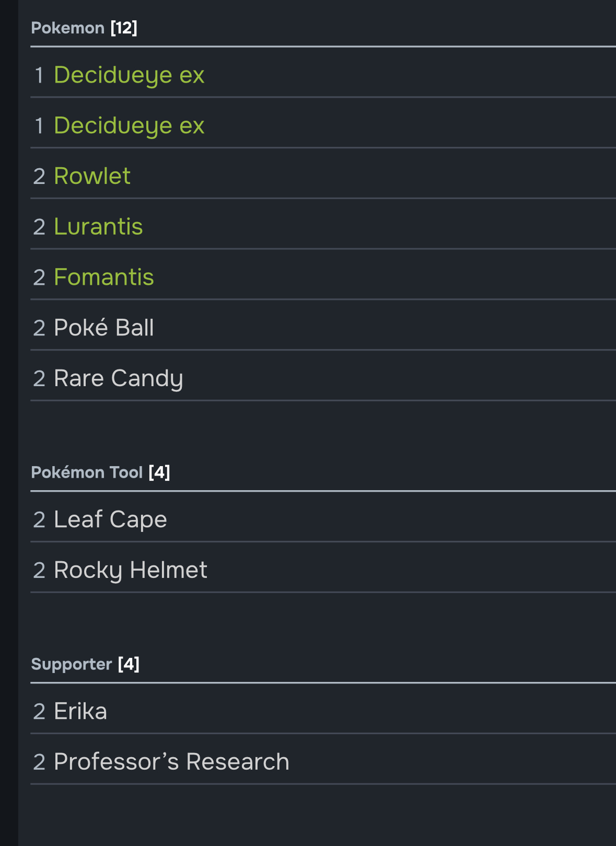Open the Rocky Helmet tool card

point(131,570)
